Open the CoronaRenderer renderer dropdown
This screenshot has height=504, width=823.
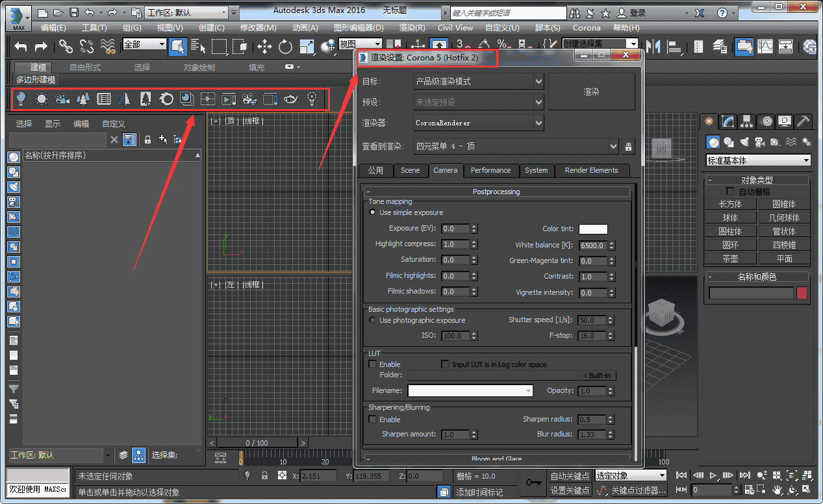[479, 123]
